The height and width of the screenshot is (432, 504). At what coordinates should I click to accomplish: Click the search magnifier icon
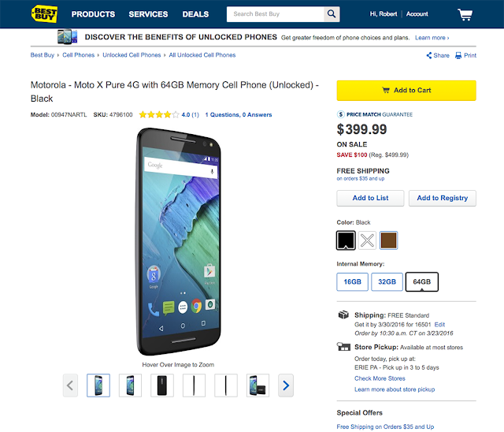332,14
